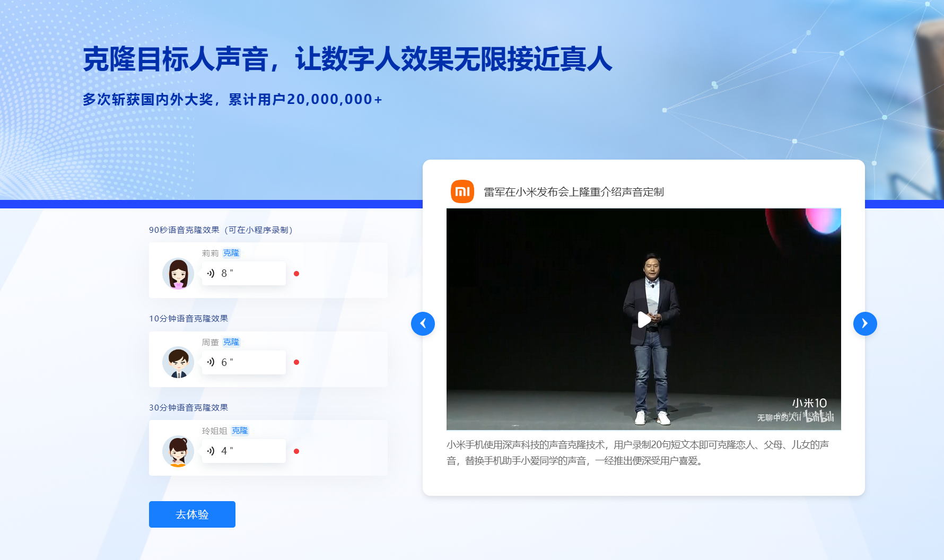This screenshot has width=944, height=560.
Task: Click video description starting 小米手机使用深声科技
Action: point(637,452)
